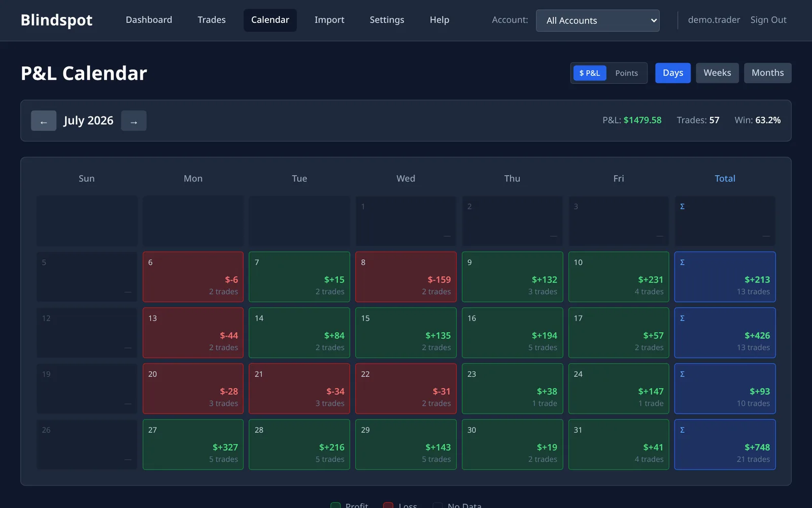Open July 6 day cell with $-6
Viewport: 812px width, 508px height.
(x=193, y=277)
